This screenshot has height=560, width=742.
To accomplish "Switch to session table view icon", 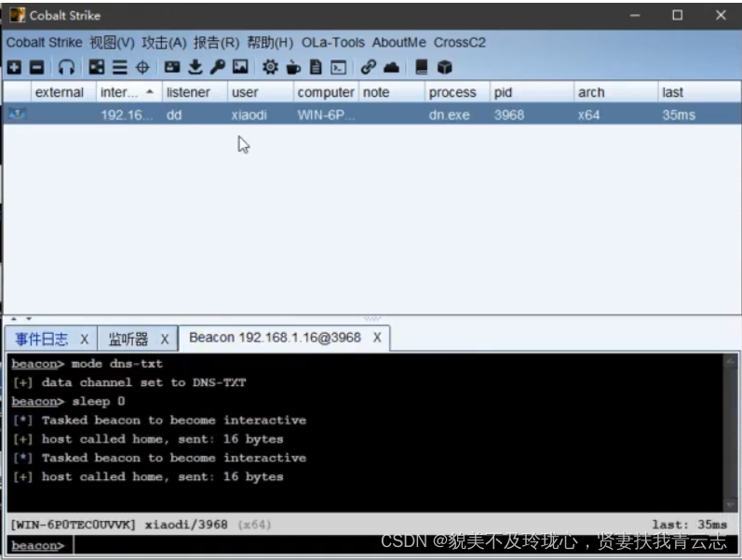I will point(120,67).
